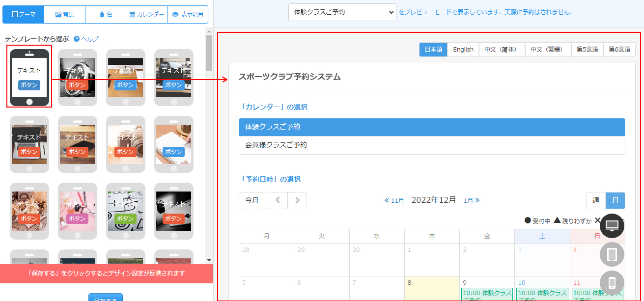
Task: Click the 今月 (this month) button
Action: pyautogui.click(x=252, y=200)
